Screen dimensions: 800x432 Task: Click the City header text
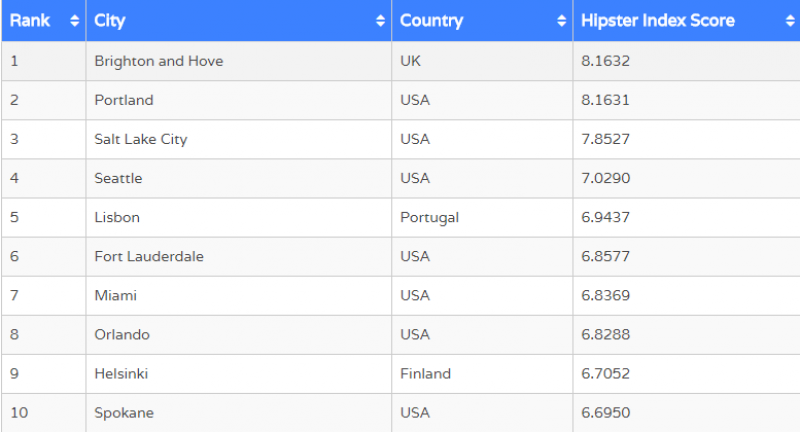110,21
